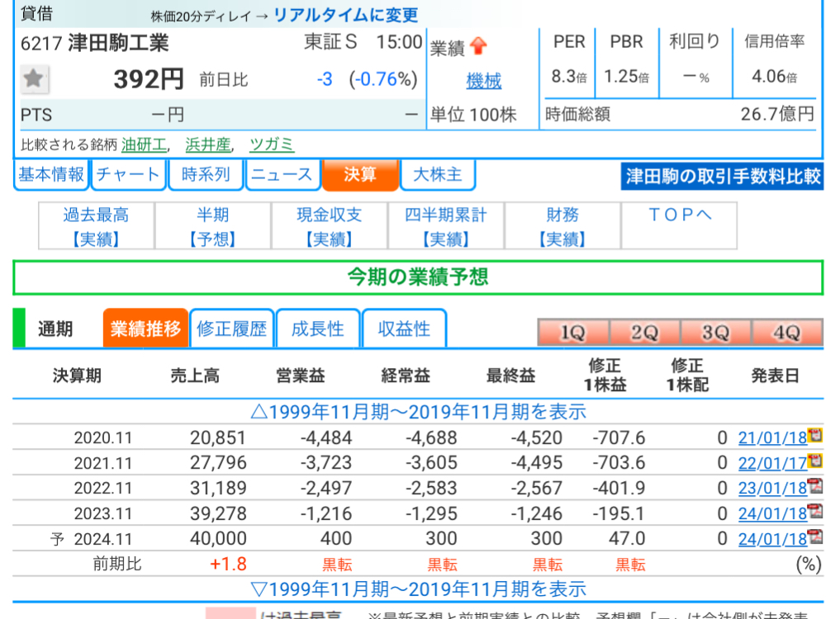
Task: Open PDF icon in the 2023.11 row
Action: pyautogui.click(x=815, y=511)
